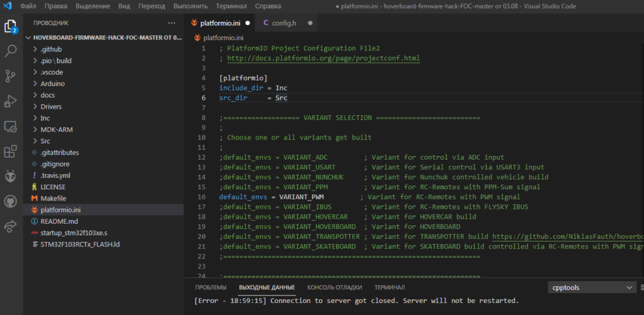Open Remote Explorer icon in activity bar
Screen dimensions: 644x315
pos(11,126)
